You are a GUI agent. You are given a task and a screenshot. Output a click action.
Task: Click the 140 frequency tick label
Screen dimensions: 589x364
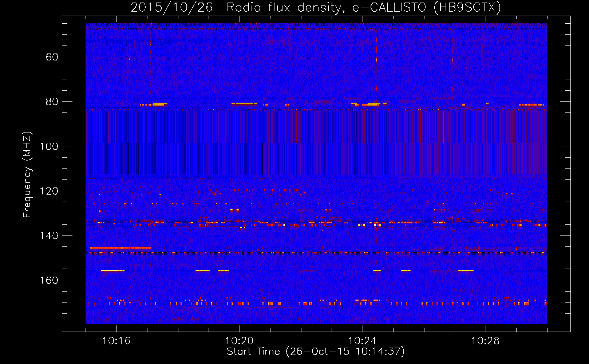[x=49, y=236]
